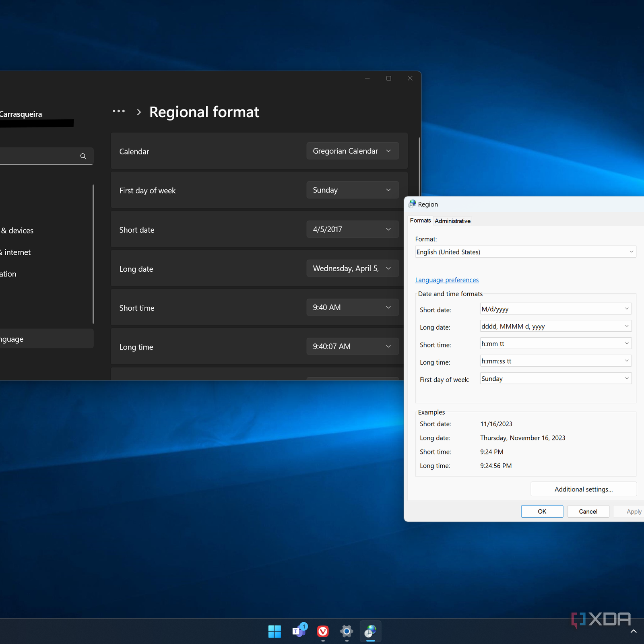
Task: Open Settings gear icon in taskbar
Action: tap(347, 631)
